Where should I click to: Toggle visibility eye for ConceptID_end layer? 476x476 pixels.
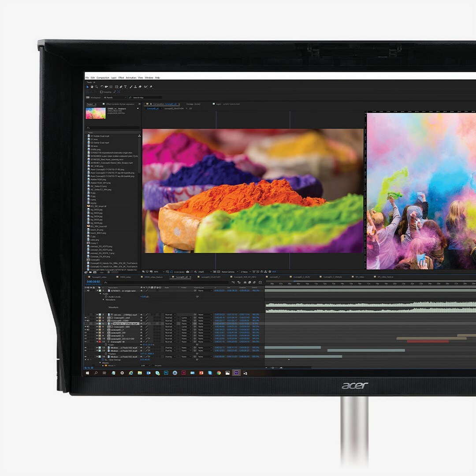coord(86,318)
